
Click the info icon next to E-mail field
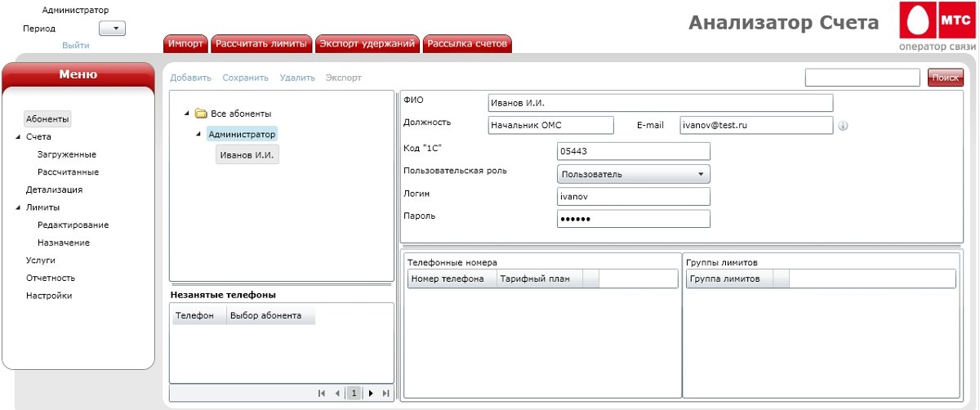(x=844, y=126)
